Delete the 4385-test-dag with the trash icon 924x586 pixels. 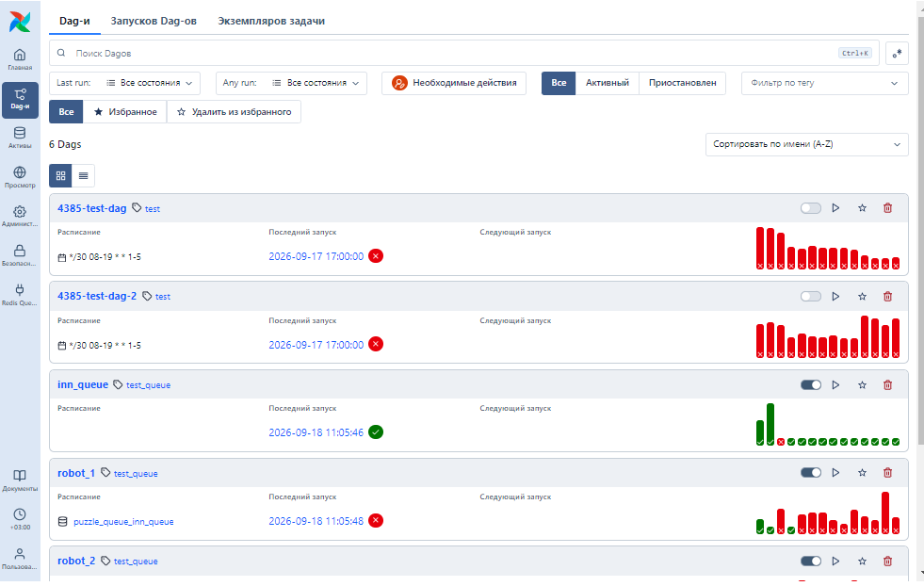point(887,208)
